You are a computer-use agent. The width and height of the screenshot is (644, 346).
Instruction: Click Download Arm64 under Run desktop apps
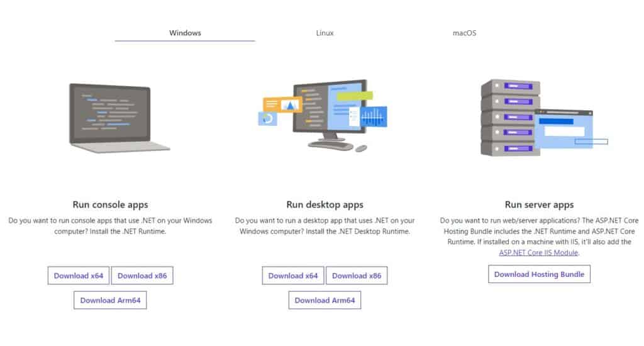point(325,300)
